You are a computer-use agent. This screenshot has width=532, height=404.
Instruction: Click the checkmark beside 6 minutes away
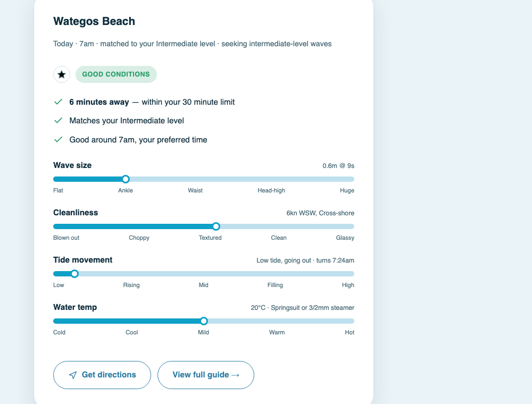pos(59,102)
